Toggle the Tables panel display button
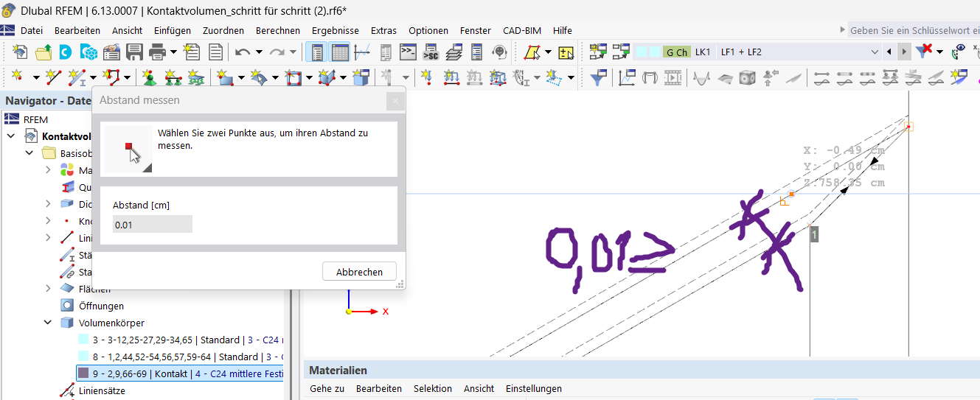Screen dimensions: 980x400 [339, 52]
